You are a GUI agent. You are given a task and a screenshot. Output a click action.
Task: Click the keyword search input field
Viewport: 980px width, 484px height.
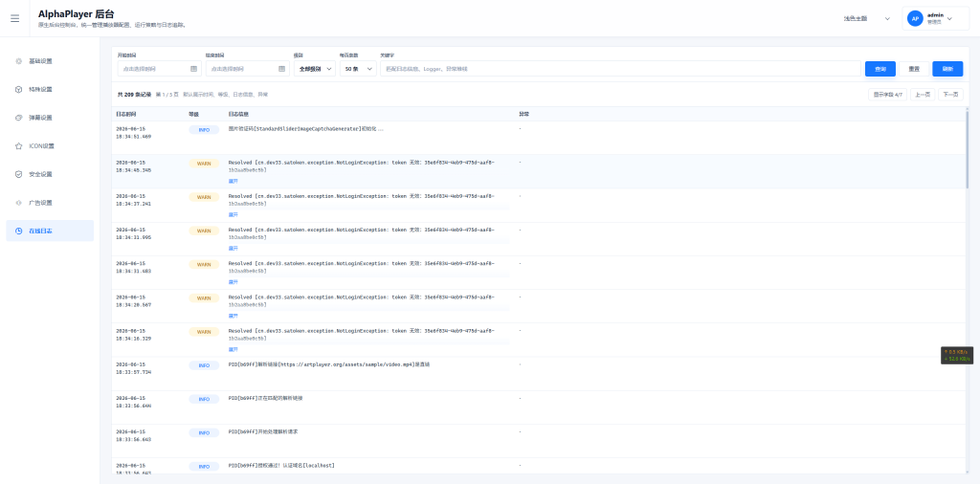[620, 69]
